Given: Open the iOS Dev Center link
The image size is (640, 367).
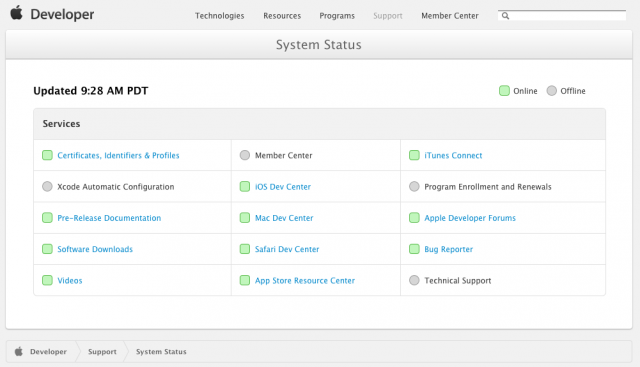Looking at the screenshot, I should click(x=283, y=187).
